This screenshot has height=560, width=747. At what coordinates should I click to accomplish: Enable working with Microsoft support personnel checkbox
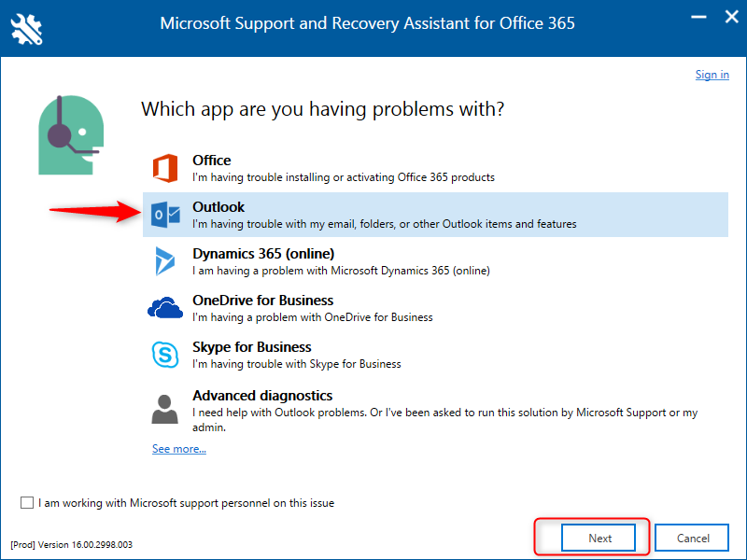[27, 502]
